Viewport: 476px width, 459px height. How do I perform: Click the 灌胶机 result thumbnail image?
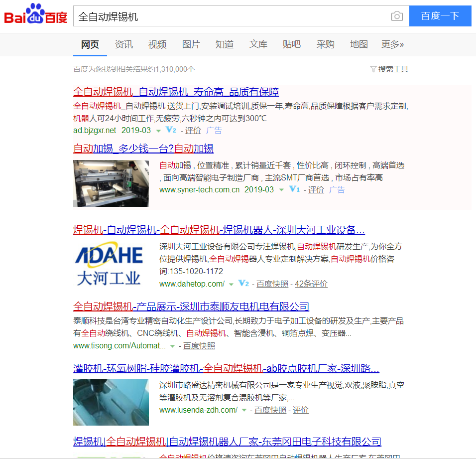pos(111,402)
